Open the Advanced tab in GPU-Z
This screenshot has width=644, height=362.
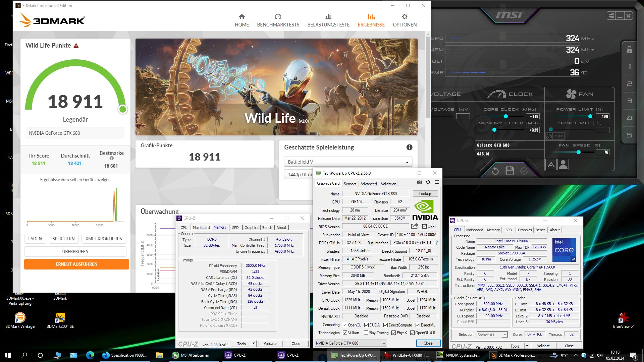point(369,184)
